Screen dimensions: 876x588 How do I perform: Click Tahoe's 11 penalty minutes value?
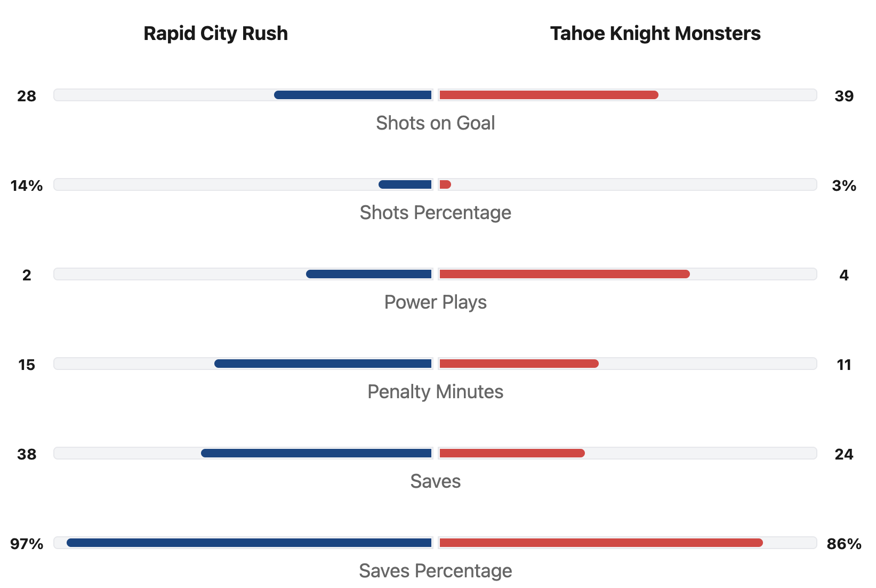[844, 365]
